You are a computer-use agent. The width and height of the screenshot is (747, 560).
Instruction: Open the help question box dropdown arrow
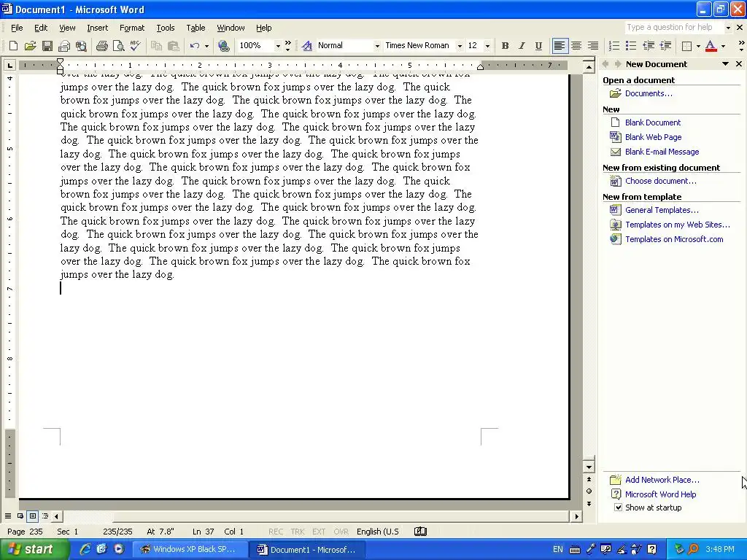pos(728,28)
